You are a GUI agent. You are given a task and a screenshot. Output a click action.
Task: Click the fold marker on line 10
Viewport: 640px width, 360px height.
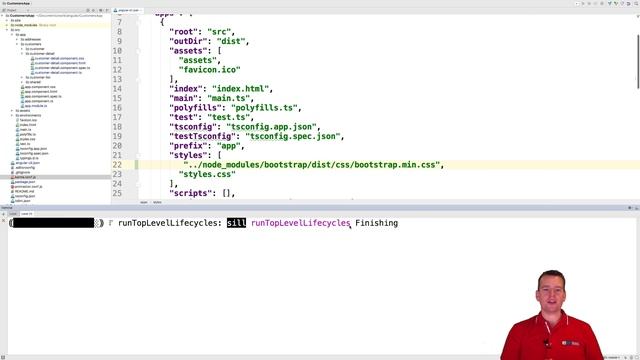[x=139, y=51]
